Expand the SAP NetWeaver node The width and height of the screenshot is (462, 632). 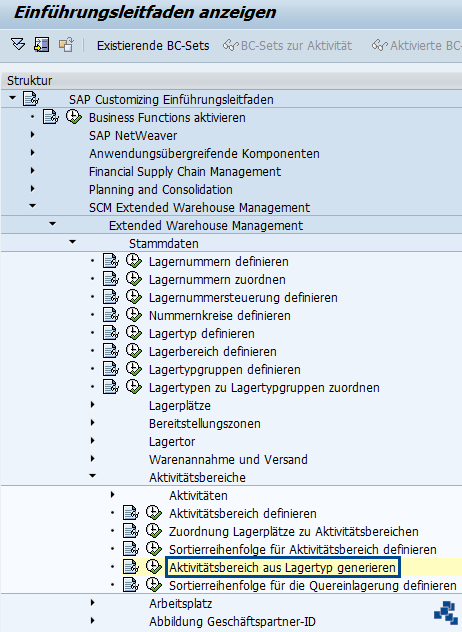point(33,135)
